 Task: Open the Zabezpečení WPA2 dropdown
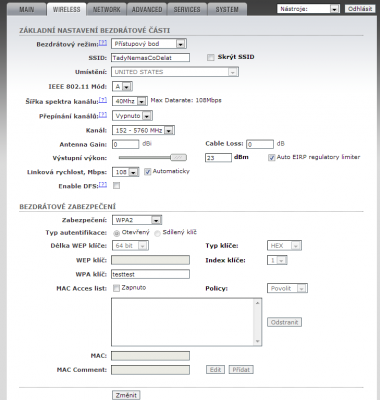[137, 220]
